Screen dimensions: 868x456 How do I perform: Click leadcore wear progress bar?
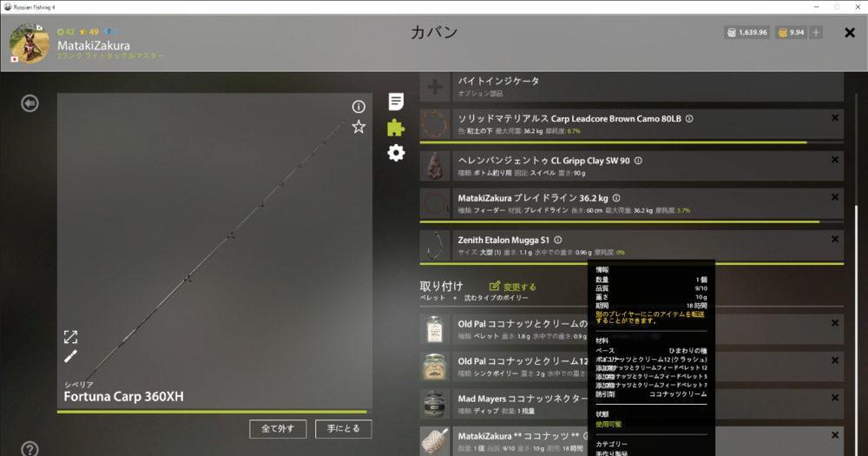[632, 142]
